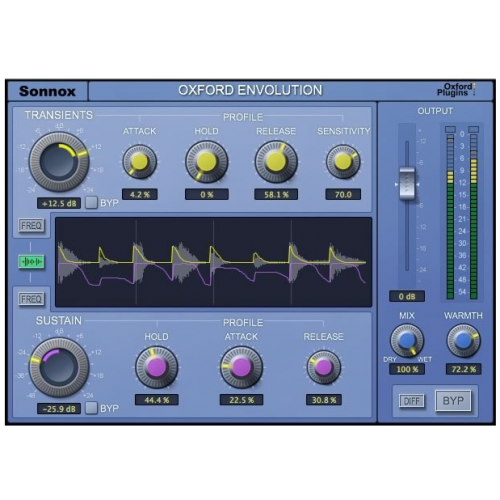Viewport: 500px width, 500px height.
Task: Click the waveform envelope display
Action: click(x=213, y=262)
